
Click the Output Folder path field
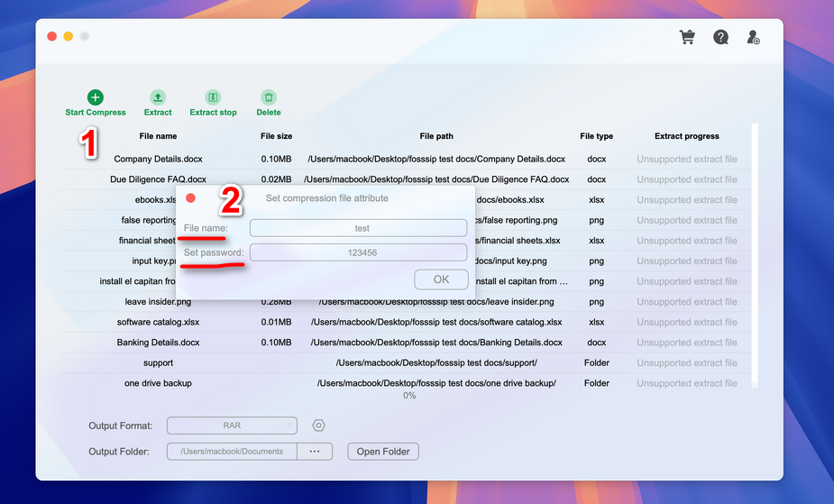pyautogui.click(x=231, y=452)
